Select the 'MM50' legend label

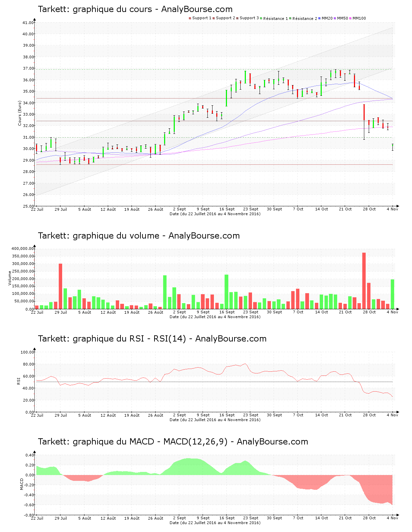coord(343,18)
